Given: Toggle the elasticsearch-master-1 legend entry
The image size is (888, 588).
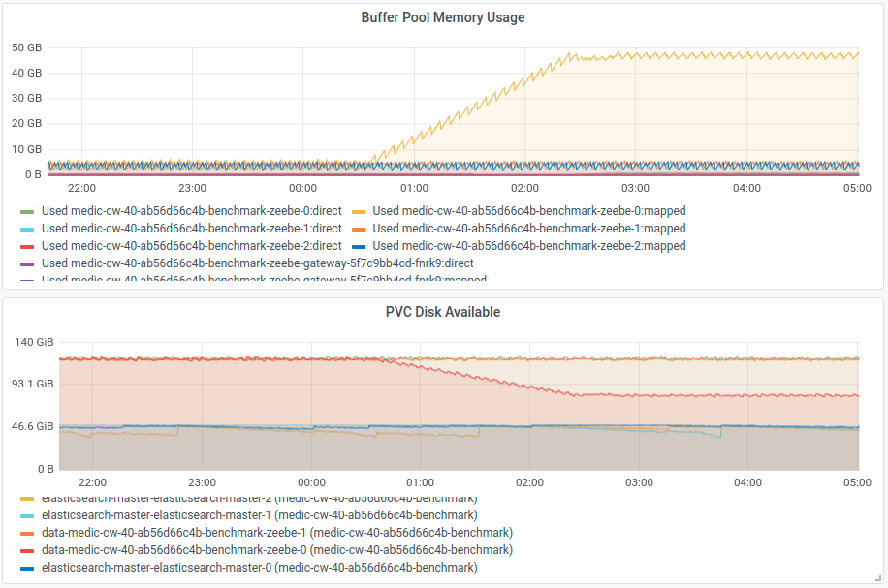Looking at the screenshot, I should click(x=260, y=515).
